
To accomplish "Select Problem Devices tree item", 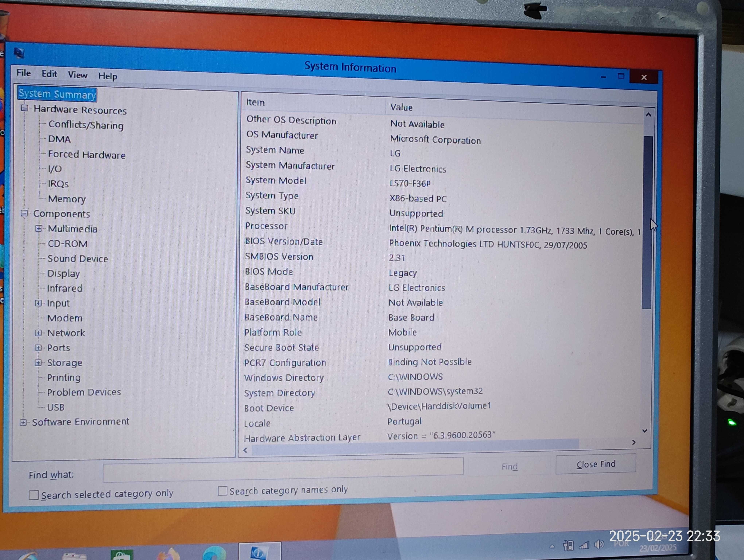I will pyautogui.click(x=84, y=392).
